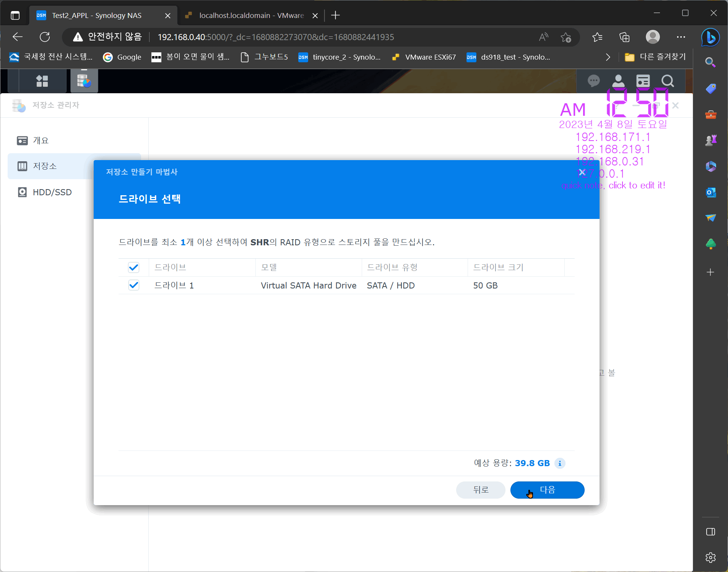This screenshot has width=728, height=572.
Task: Click the 안전하지 않음 security warning
Action: click(x=107, y=37)
